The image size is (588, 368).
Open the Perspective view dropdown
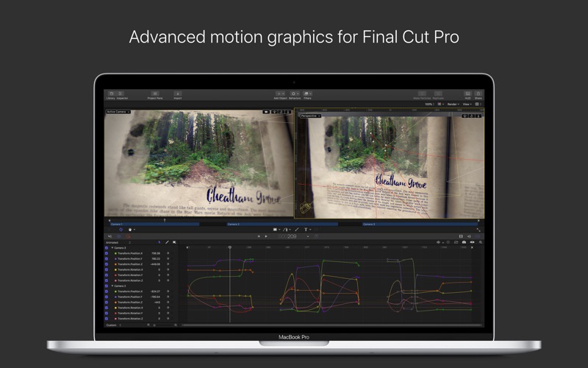coord(310,116)
